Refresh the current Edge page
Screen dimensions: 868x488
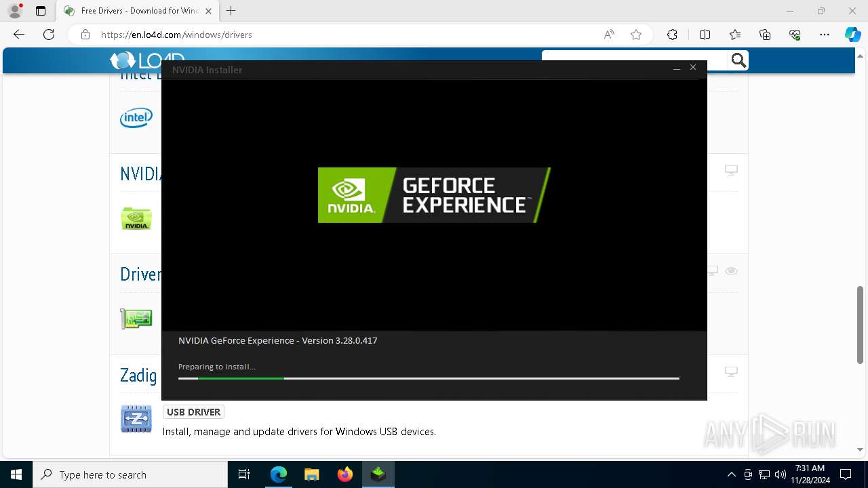(x=49, y=35)
